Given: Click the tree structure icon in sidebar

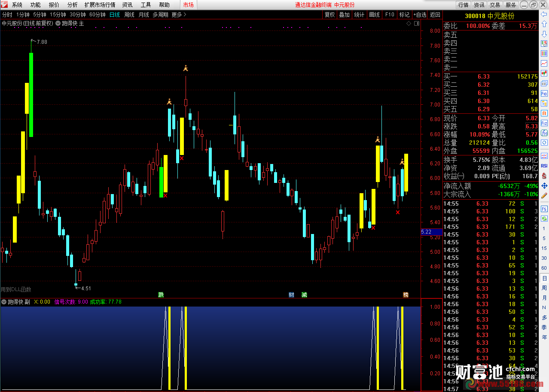Looking at the screenshot, I should pos(544,103).
